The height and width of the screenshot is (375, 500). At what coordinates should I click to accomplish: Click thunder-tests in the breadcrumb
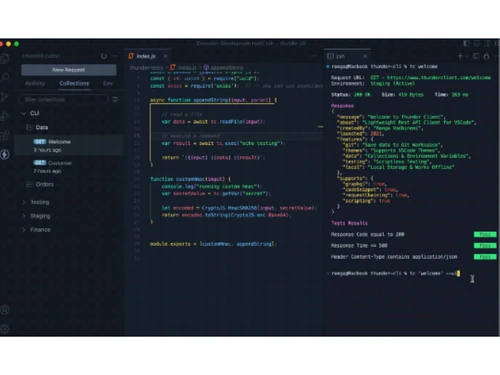146,68
